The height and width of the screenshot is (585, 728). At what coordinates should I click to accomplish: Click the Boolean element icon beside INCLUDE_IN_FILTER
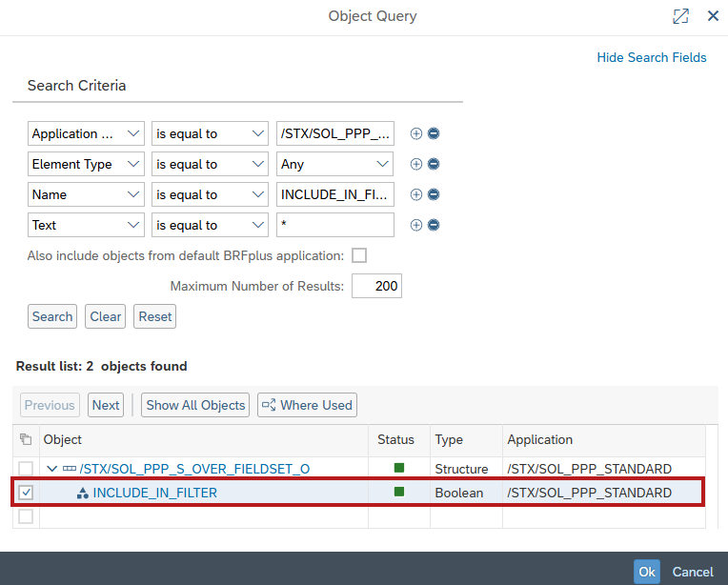point(82,494)
